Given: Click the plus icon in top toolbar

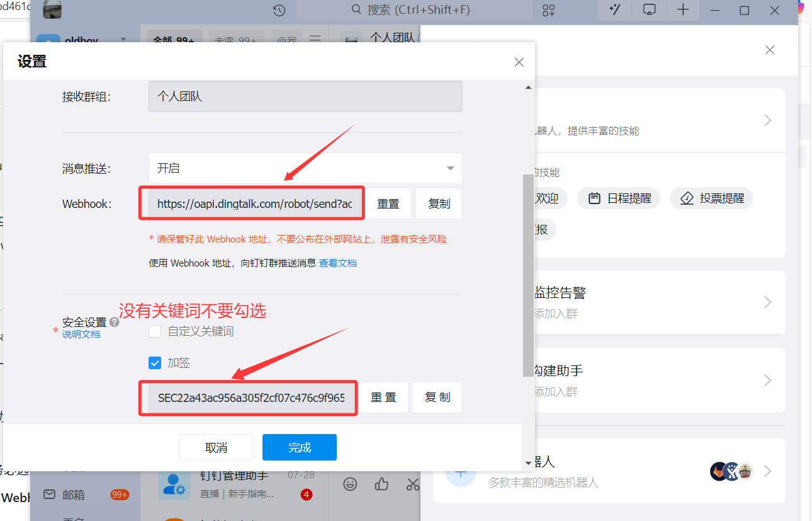Looking at the screenshot, I should (683, 9).
